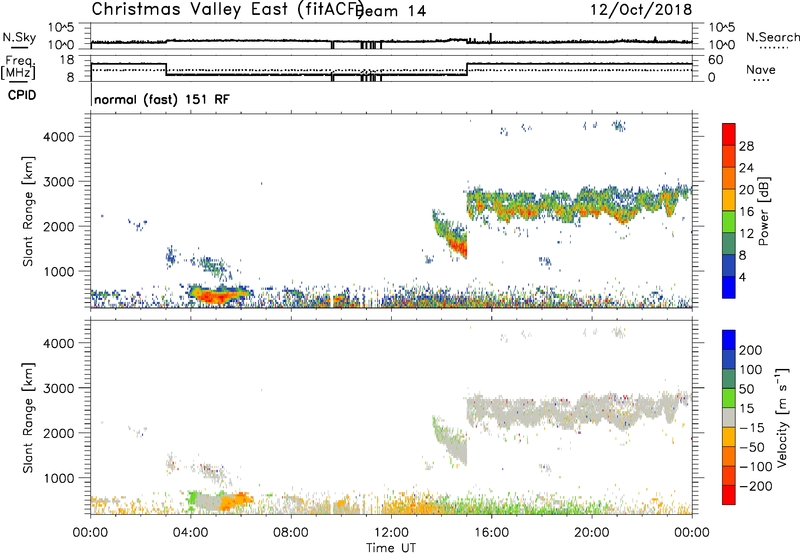The height and width of the screenshot is (554, 800).
Task: Click the '1000' tick on the velocity panel axis
Action: click(x=59, y=478)
